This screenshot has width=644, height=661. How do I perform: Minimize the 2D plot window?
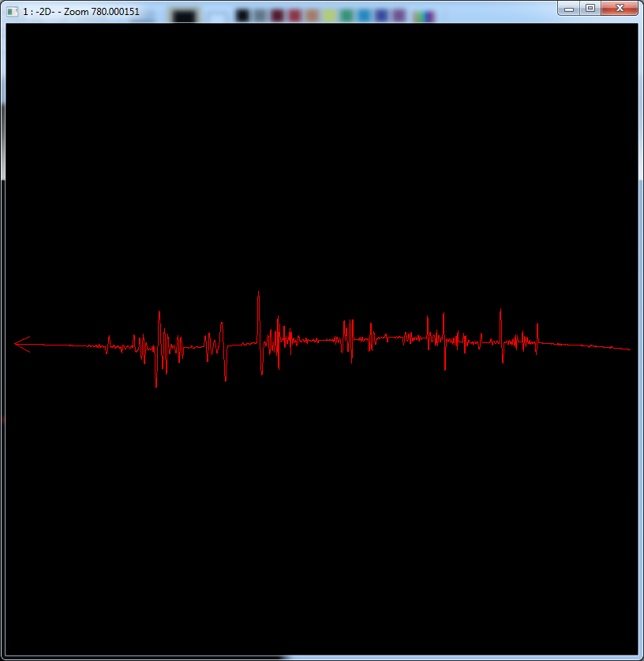(569, 8)
